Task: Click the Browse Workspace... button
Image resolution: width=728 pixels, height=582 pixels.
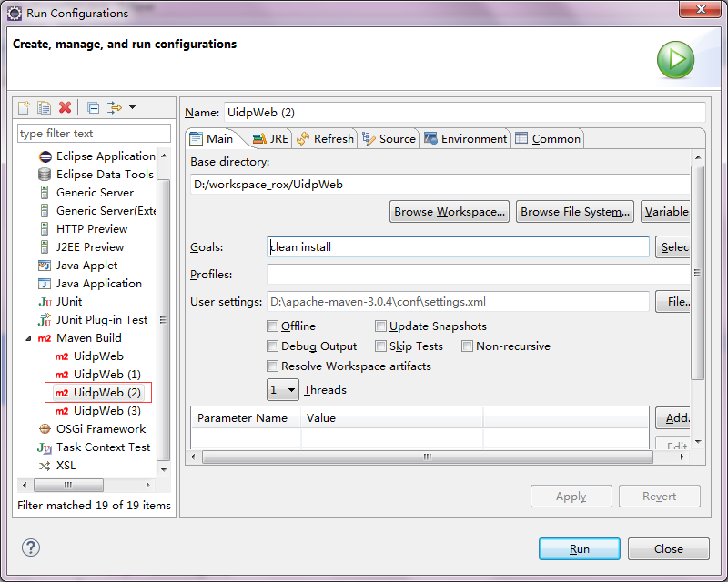Action: click(450, 212)
